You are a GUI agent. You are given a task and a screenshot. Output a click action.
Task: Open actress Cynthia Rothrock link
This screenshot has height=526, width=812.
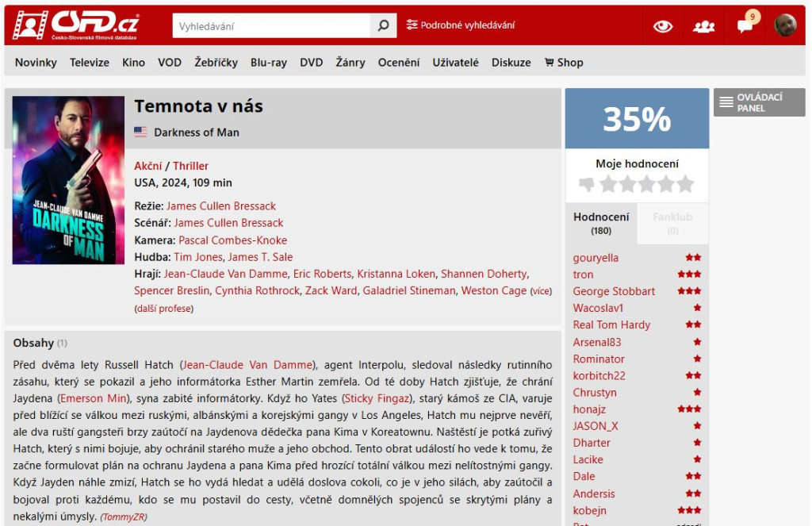(x=258, y=290)
